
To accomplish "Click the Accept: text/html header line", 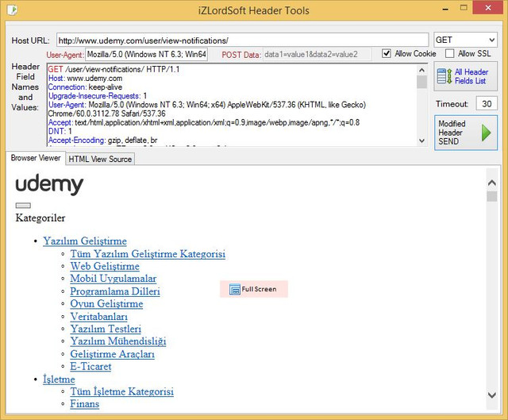I will click(x=204, y=122).
